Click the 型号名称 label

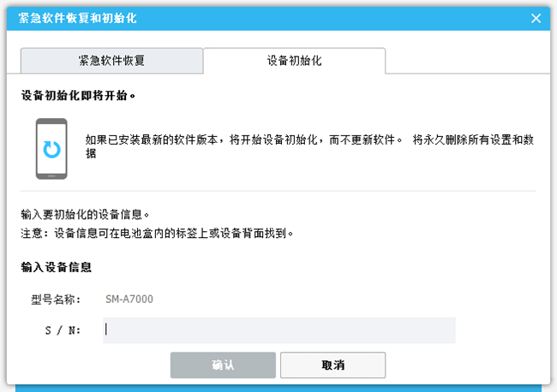[x=55, y=299]
